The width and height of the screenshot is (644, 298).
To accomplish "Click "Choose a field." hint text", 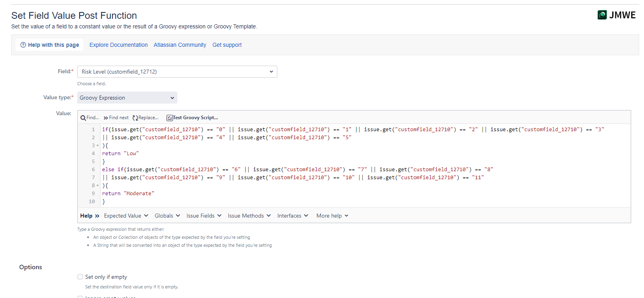I will pyautogui.click(x=92, y=84).
